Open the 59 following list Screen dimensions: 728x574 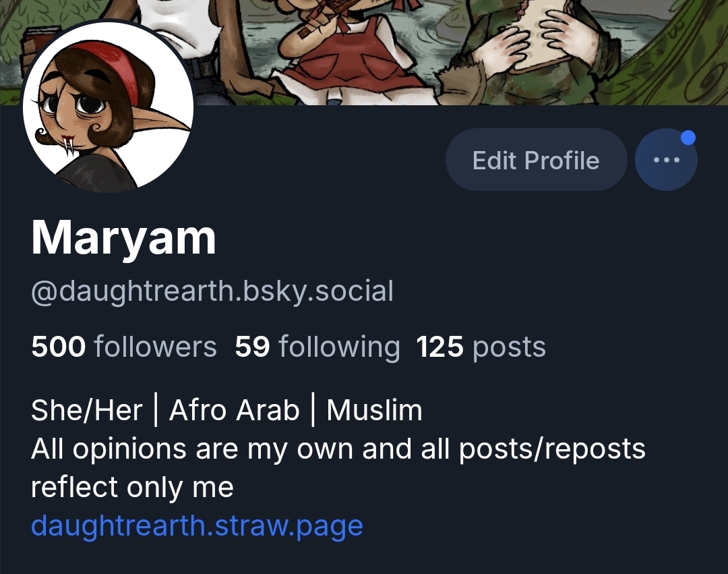click(x=317, y=347)
